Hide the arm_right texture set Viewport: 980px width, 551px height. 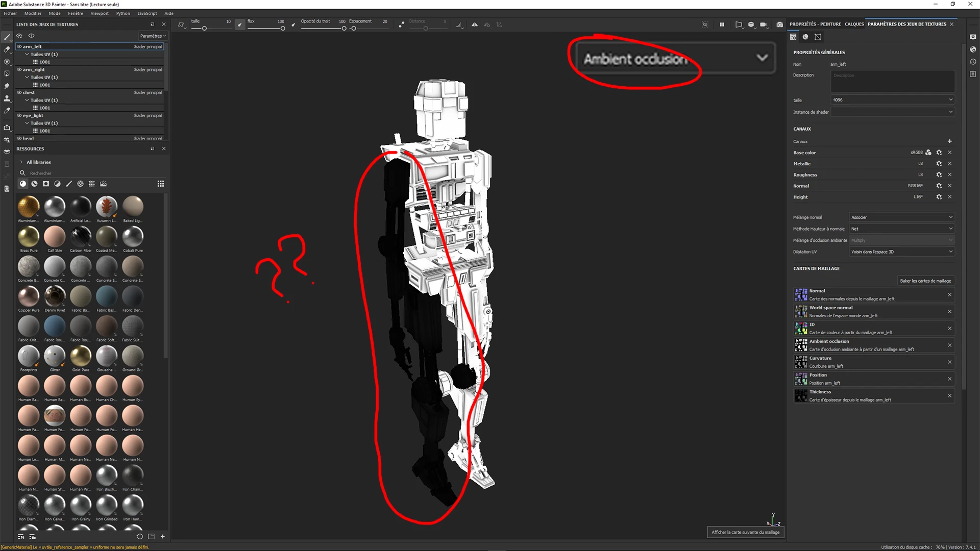tap(19, 69)
